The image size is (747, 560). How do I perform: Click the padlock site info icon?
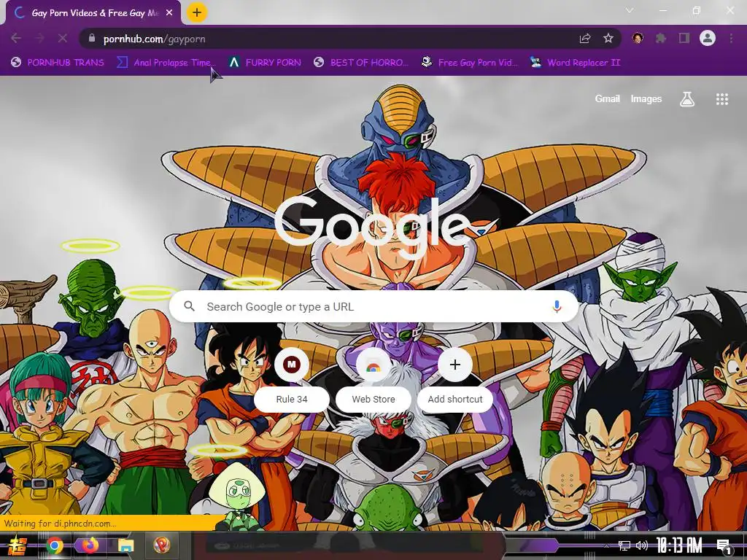tap(93, 39)
